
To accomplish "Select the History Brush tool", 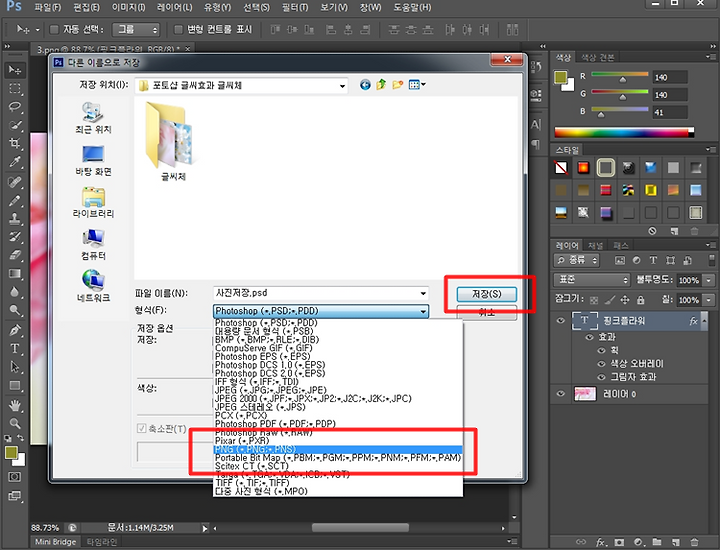I will (x=15, y=237).
